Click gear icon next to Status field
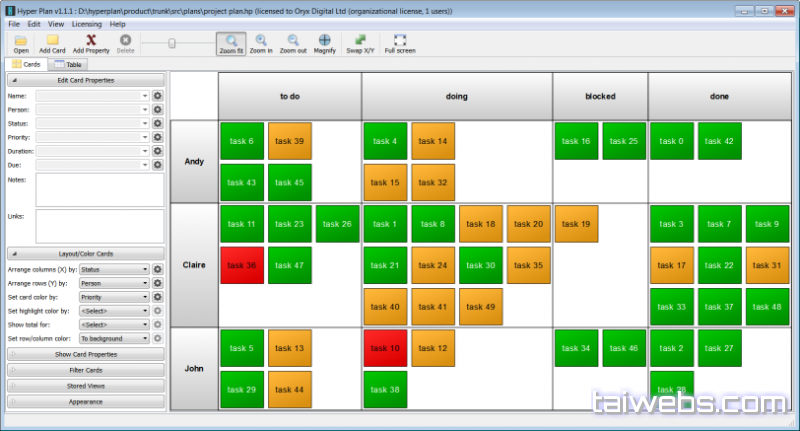The width and height of the screenshot is (800, 431). coord(157,123)
